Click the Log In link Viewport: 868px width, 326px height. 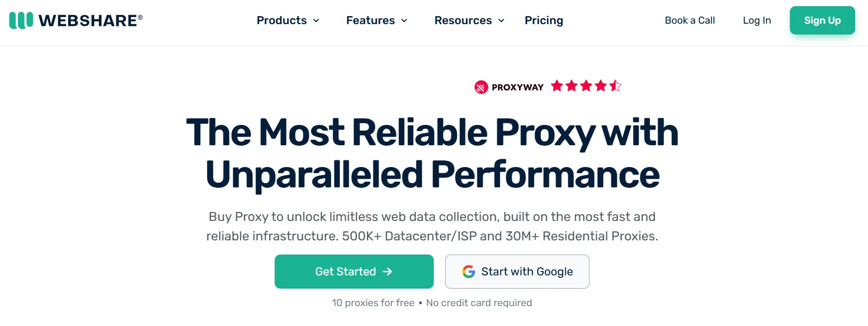pyautogui.click(x=757, y=20)
